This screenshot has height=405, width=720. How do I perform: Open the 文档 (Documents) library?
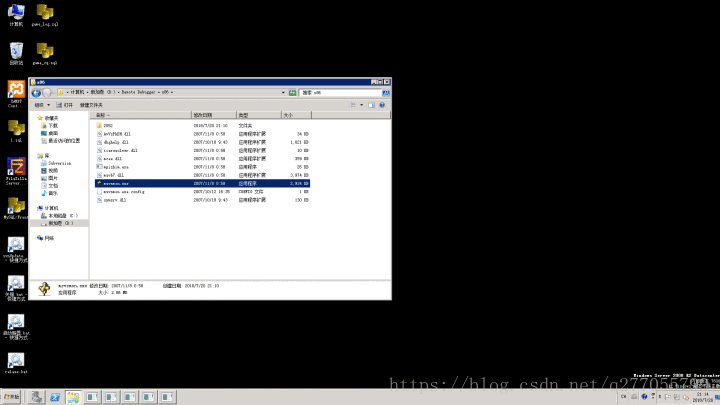click(50, 186)
